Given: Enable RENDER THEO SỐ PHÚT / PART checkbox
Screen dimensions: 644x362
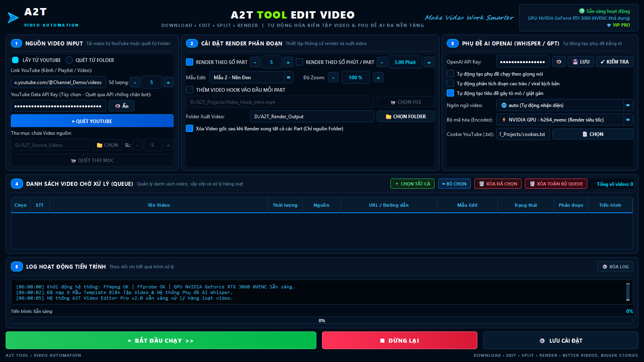Looking at the screenshot, I should 299,62.
